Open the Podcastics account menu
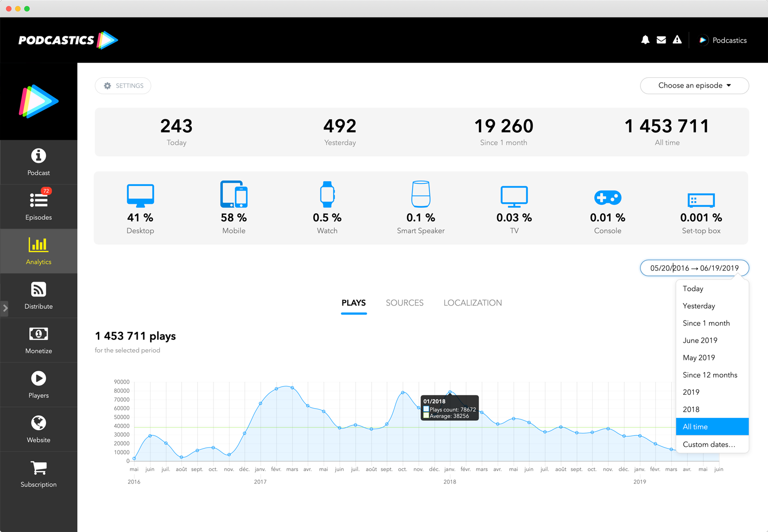The image size is (768, 532). [x=723, y=40]
